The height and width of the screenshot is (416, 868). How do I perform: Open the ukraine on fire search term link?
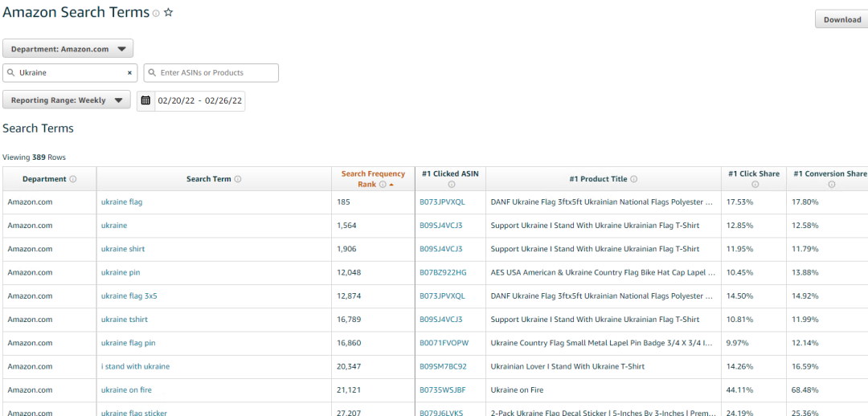point(126,390)
